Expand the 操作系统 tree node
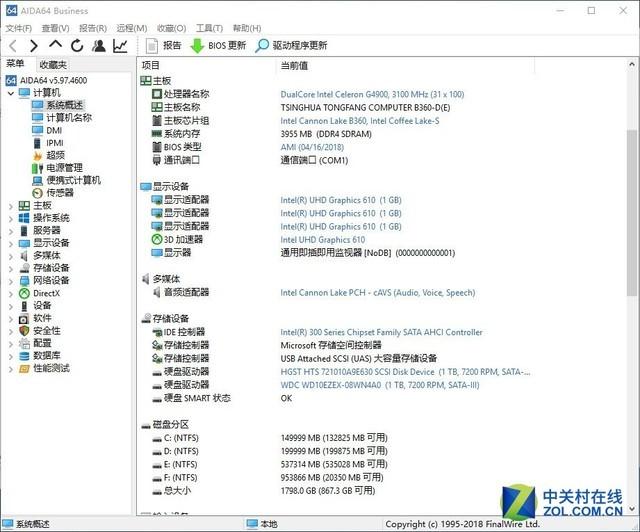Screen dimensions: 640x532 click(x=11, y=219)
